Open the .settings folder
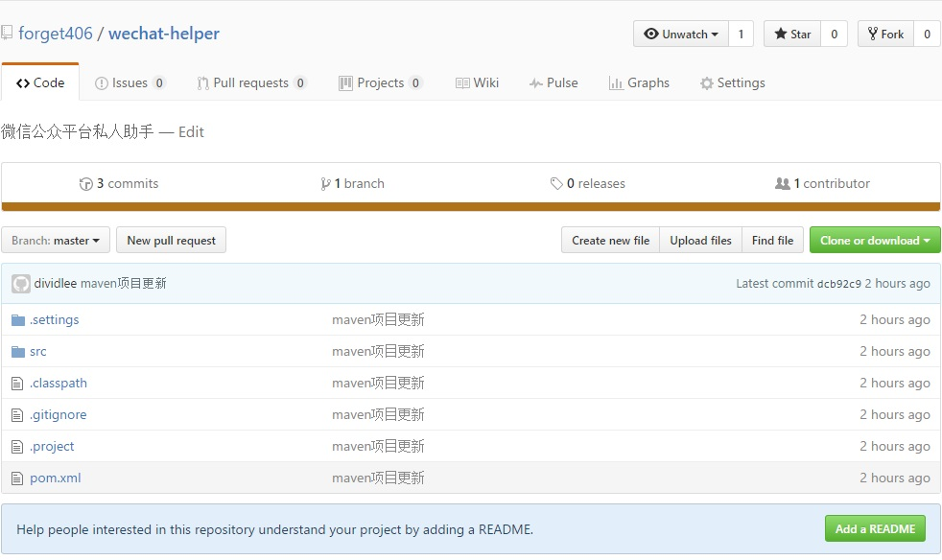This screenshot has width=942, height=560. [x=54, y=319]
